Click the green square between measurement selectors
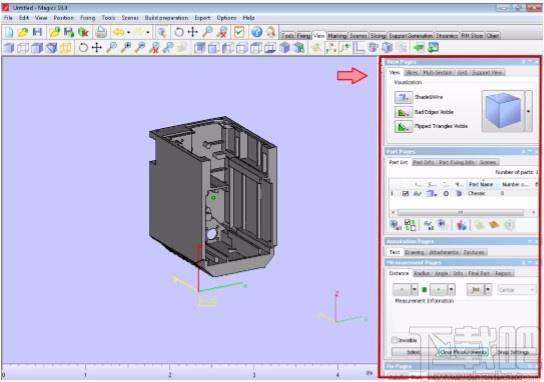Screen dimensions: 544x382 click(x=424, y=289)
